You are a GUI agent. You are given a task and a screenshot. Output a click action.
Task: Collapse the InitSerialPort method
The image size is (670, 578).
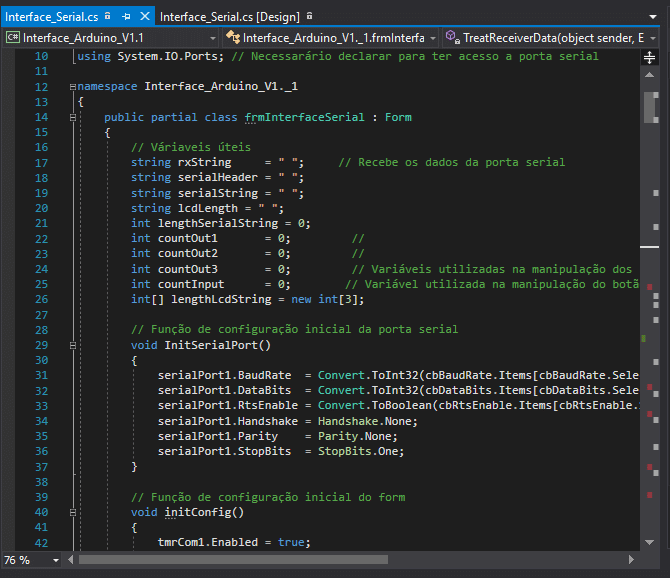[x=73, y=345]
